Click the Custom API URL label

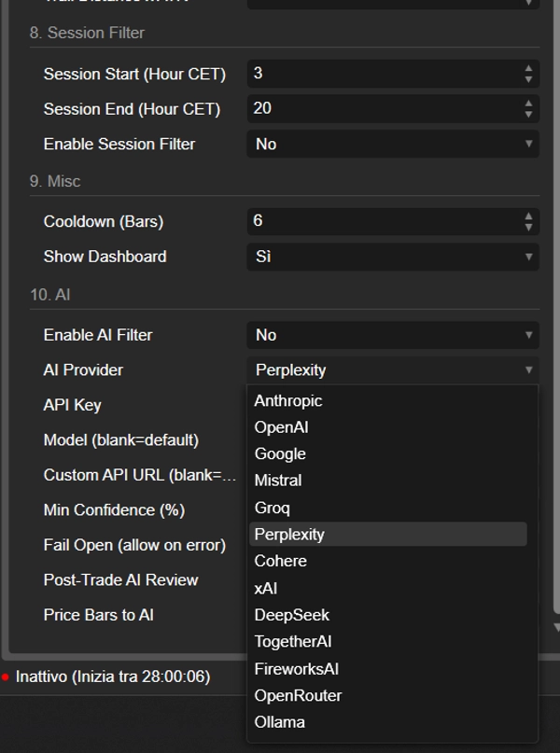click(140, 476)
